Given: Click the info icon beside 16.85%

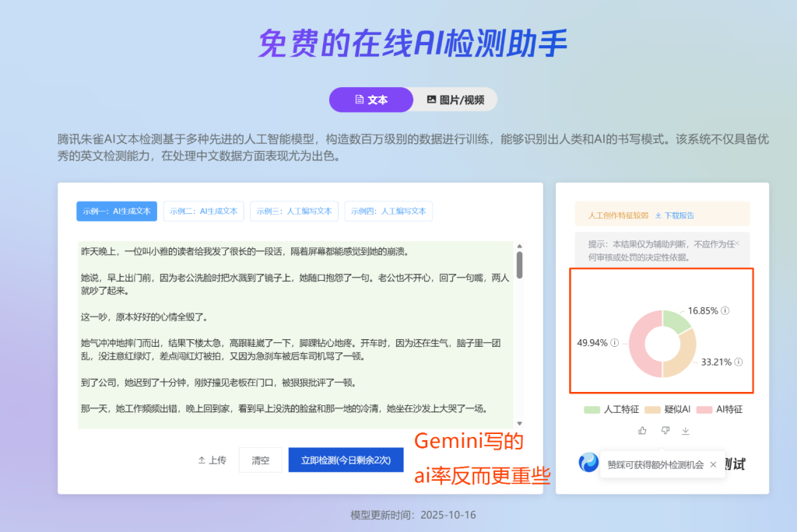Looking at the screenshot, I should click(x=725, y=310).
